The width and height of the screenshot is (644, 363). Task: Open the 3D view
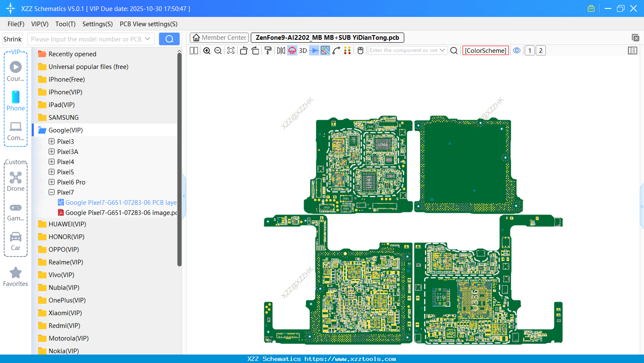(x=303, y=50)
